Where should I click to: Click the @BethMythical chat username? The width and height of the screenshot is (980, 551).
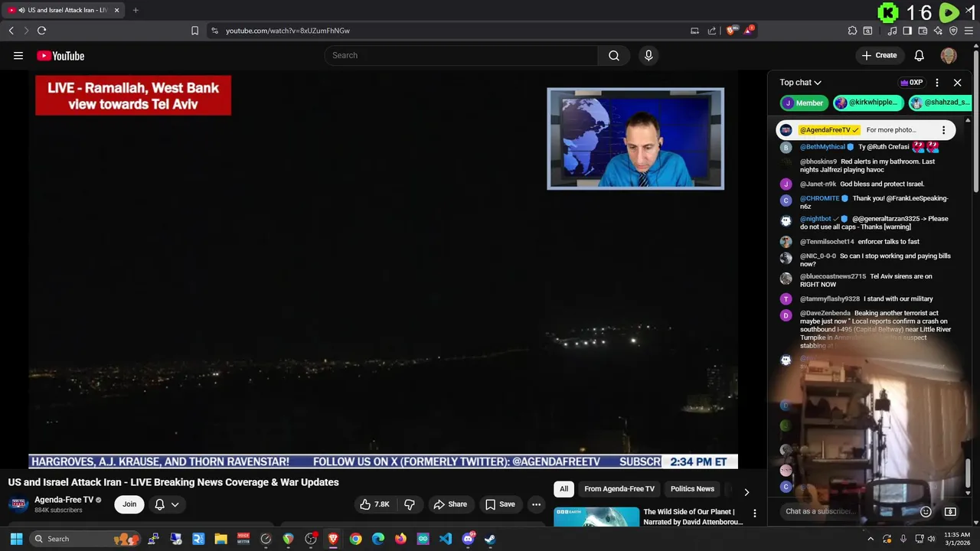822,147
